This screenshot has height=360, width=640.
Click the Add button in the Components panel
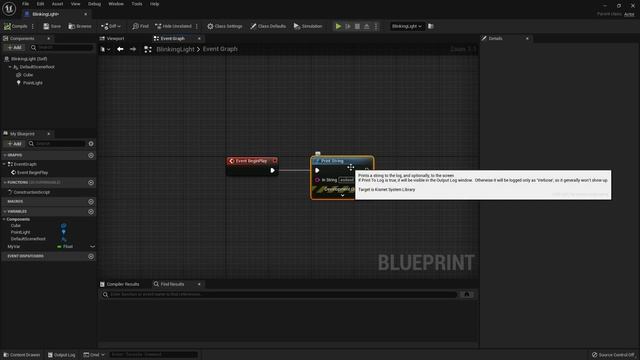coord(14,47)
